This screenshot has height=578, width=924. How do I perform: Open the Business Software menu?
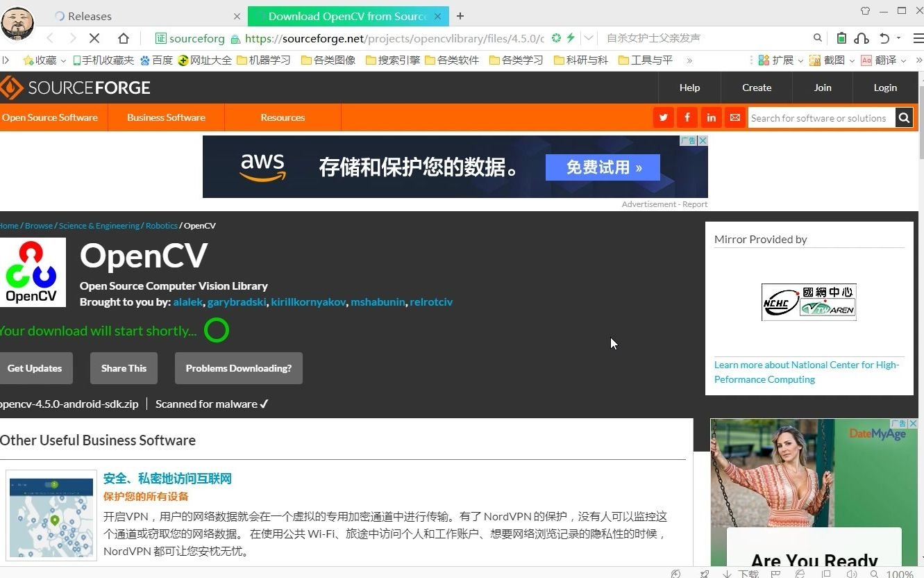point(166,117)
